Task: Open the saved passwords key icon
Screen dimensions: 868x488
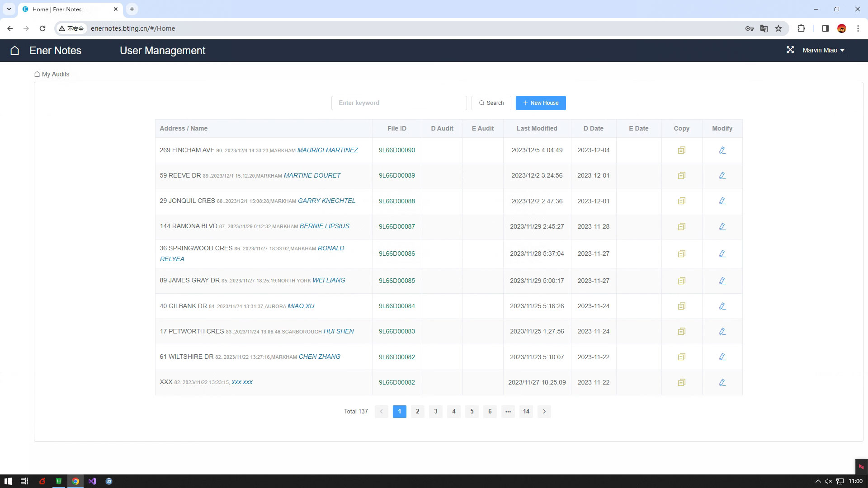Action: 750,28
